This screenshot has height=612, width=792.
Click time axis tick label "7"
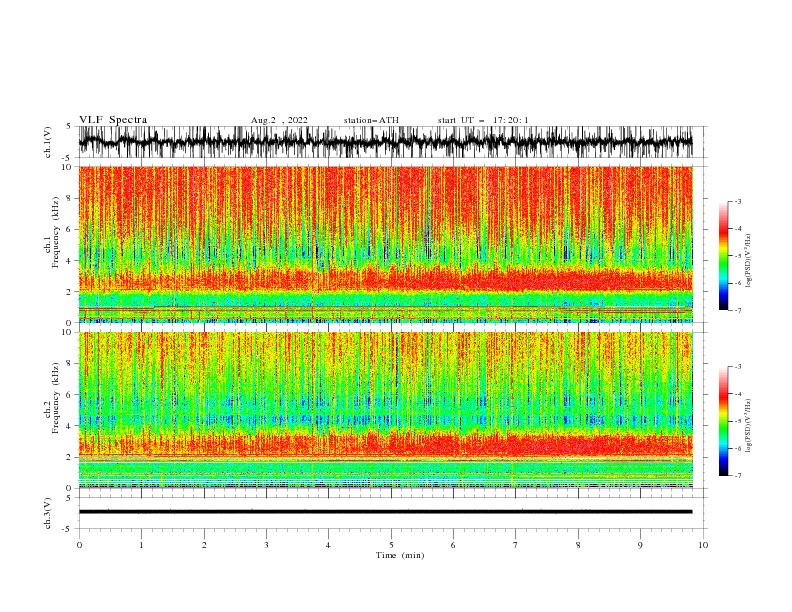[516, 545]
